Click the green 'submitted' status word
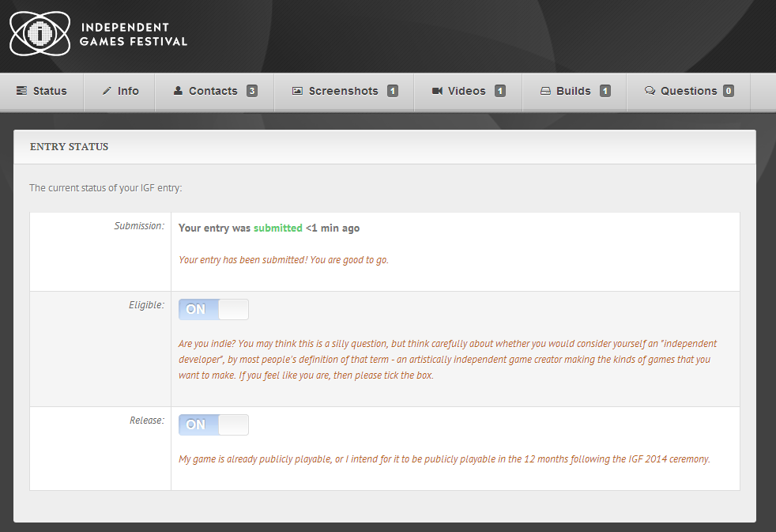 277,228
